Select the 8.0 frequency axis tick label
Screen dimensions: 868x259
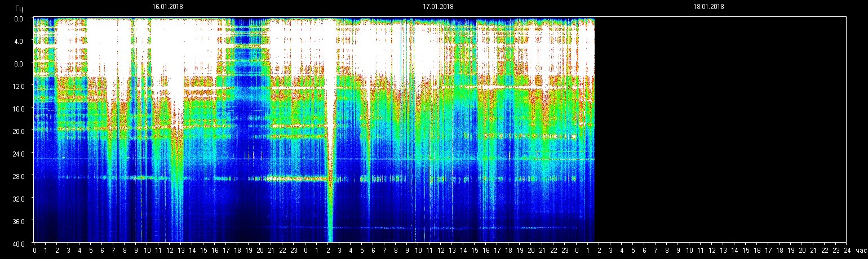[x=19, y=64]
